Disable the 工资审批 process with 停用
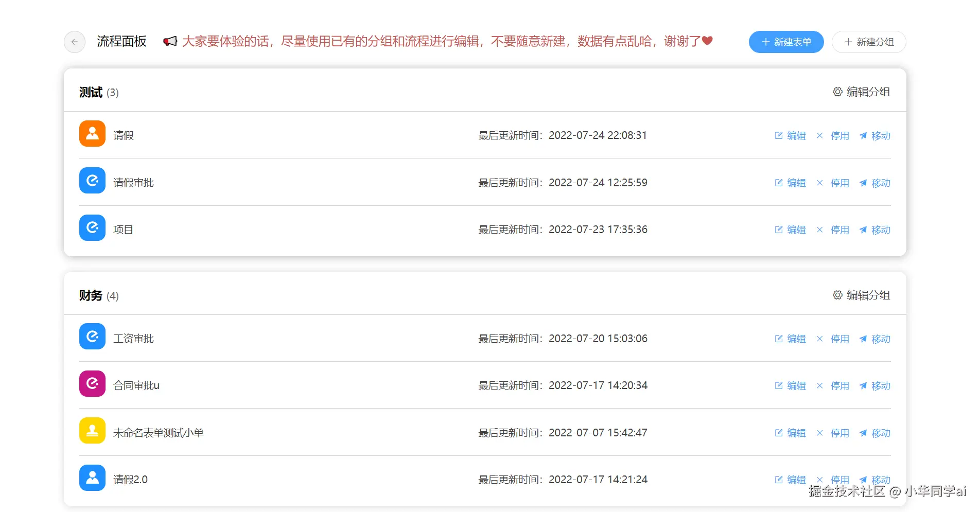980x512 pixels. pos(833,339)
